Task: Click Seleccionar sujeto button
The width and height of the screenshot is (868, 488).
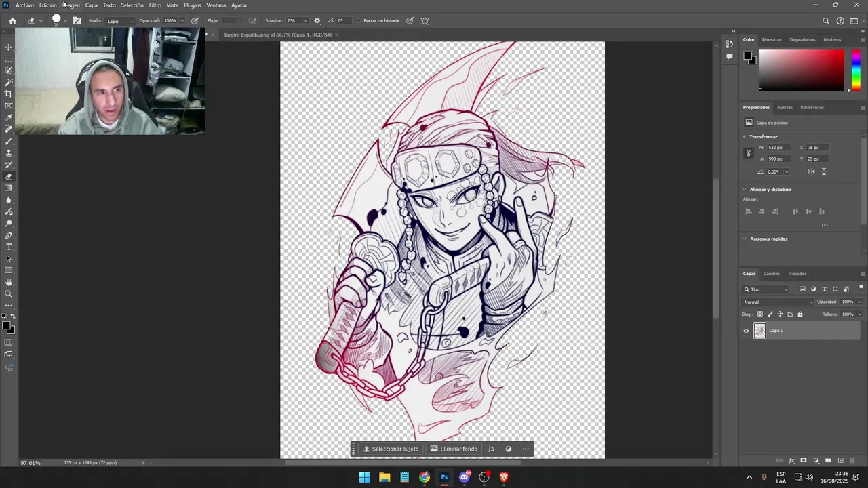Action: point(391,449)
